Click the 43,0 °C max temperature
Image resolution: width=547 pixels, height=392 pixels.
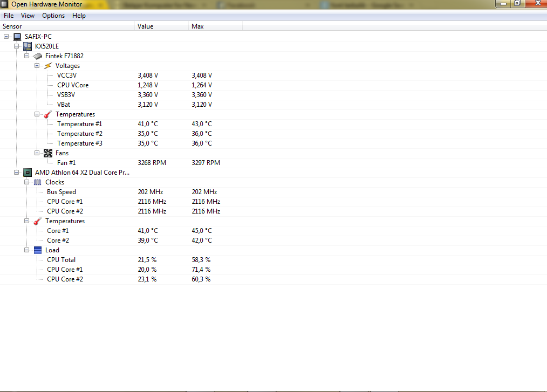pos(202,124)
